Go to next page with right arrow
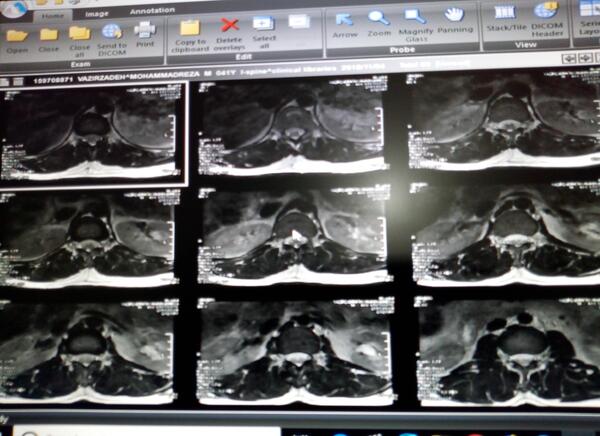 point(585,58)
